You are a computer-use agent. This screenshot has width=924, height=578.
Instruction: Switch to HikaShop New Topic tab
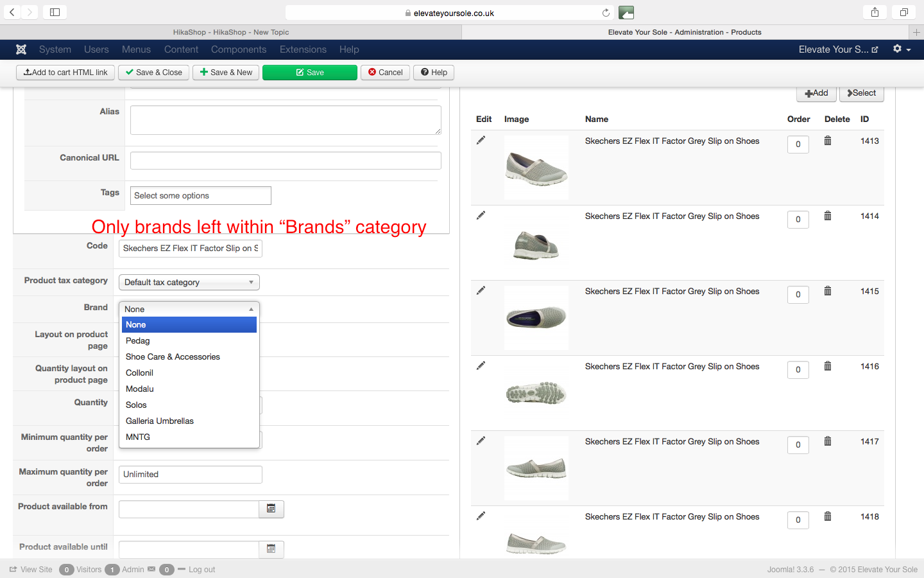[231, 32]
